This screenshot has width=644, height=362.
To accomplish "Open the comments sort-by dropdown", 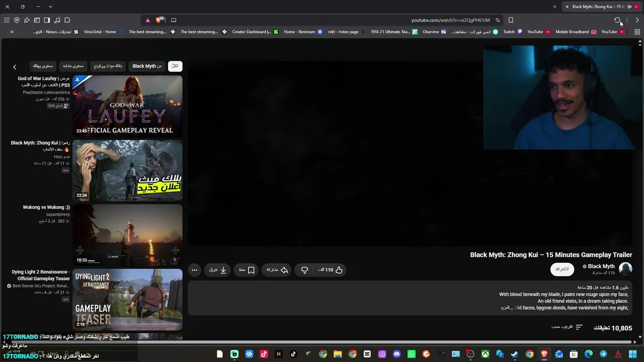I will [x=567, y=327].
